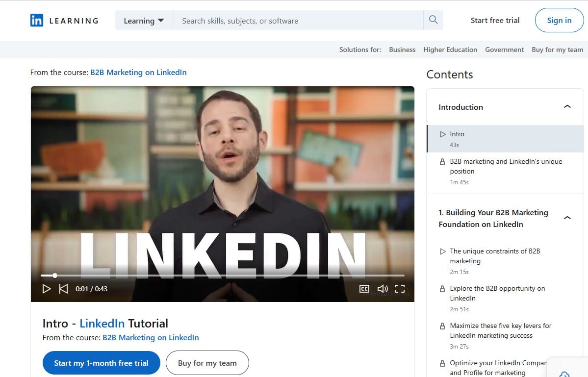Click Buy for my team button below video
The width and height of the screenshot is (588, 377).
coord(207,363)
